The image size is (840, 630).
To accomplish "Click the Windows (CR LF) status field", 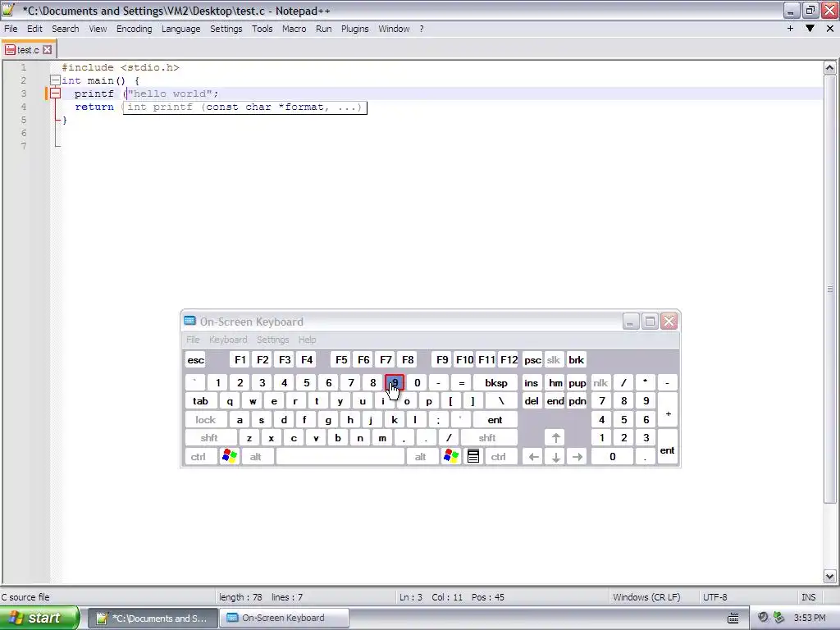I will point(646,597).
